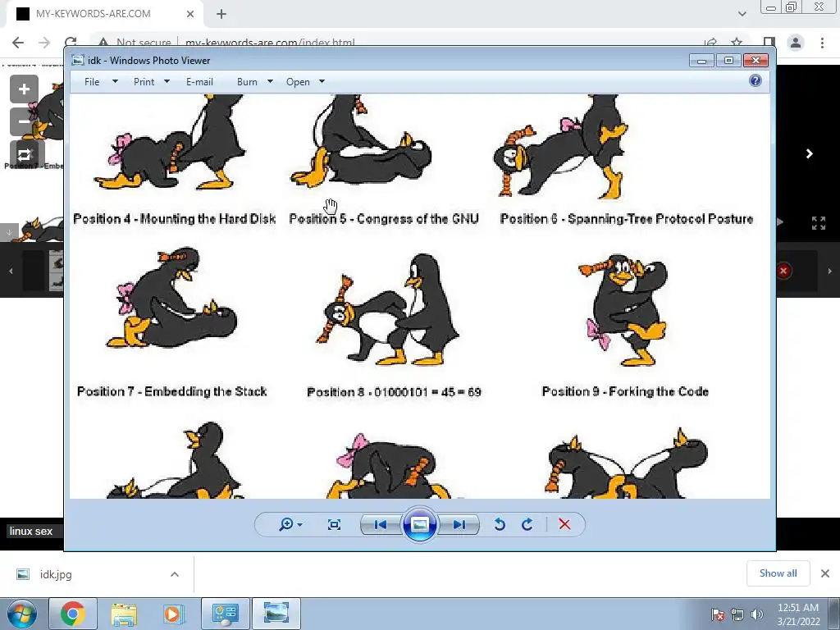Go to the next photo

(459, 524)
